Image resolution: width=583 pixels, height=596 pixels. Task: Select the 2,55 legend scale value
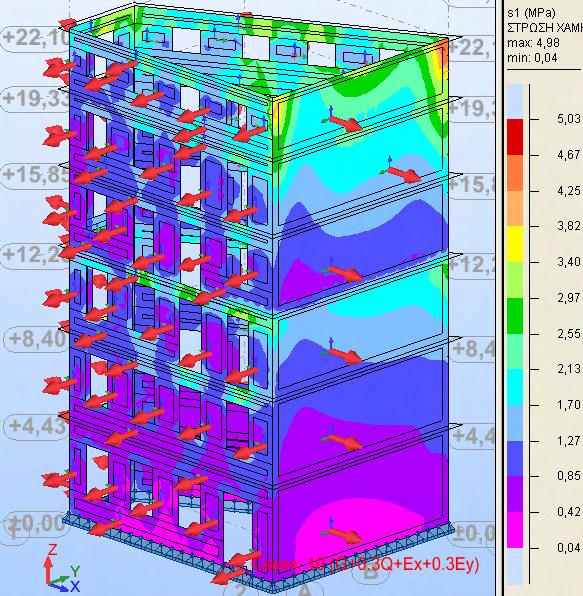coord(568,333)
